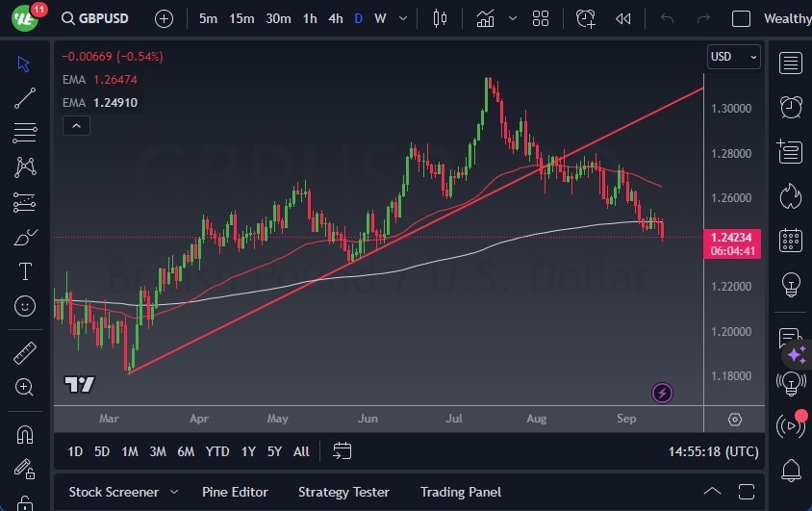
Task: Toggle Magnet mode on the left toolbar
Action: (x=25, y=434)
